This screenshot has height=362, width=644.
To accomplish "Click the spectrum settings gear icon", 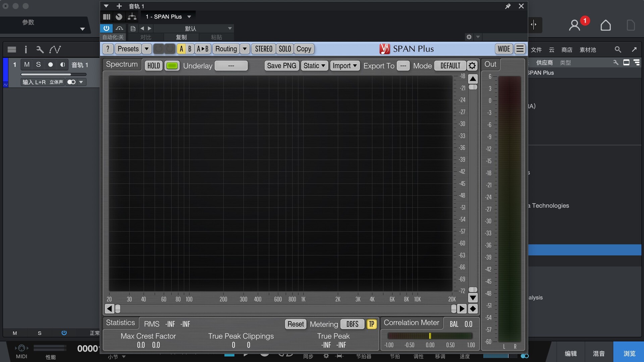I will click(472, 66).
